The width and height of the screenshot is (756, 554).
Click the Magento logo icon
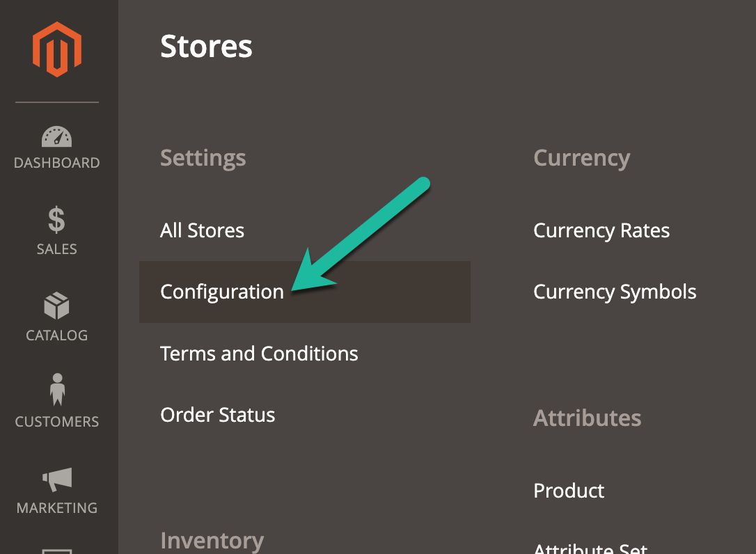point(56,48)
